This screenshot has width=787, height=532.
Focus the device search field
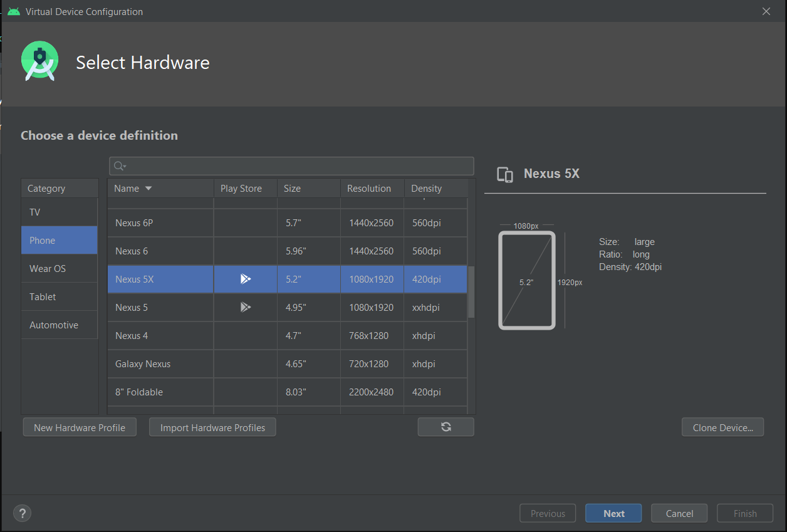pos(291,166)
